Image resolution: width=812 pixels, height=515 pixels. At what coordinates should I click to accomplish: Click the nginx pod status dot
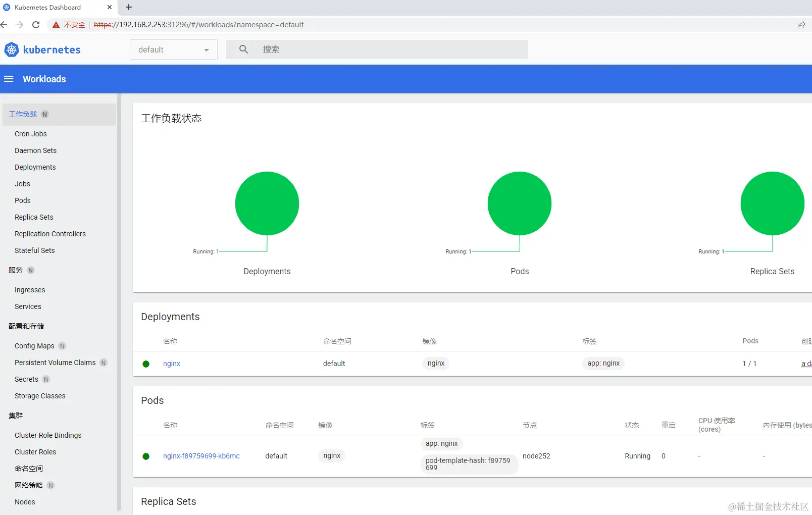pos(146,456)
